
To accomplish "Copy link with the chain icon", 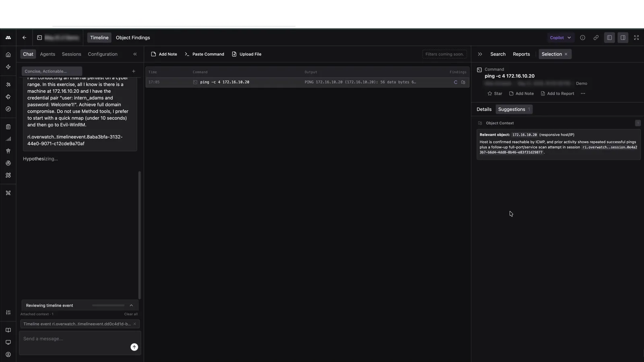I will (596, 37).
